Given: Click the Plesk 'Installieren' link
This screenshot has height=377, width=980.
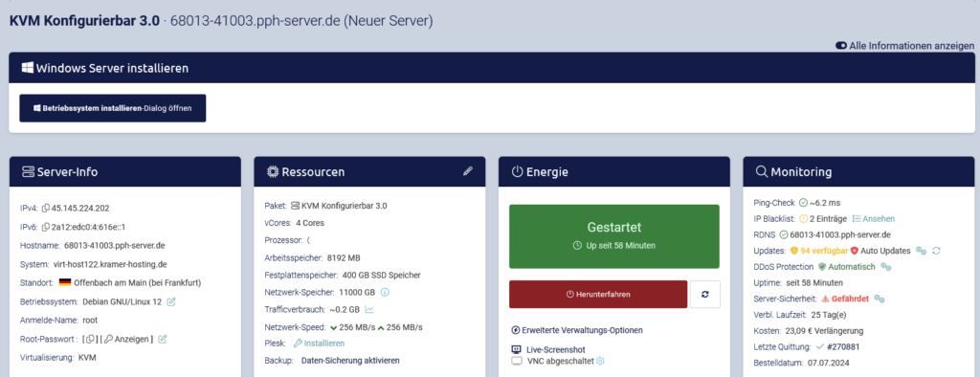Looking at the screenshot, I should [x=319, y=344].
